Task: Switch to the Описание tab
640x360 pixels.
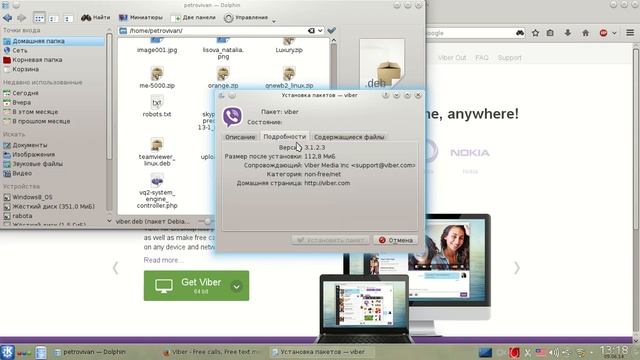Action: coord(240,137)
